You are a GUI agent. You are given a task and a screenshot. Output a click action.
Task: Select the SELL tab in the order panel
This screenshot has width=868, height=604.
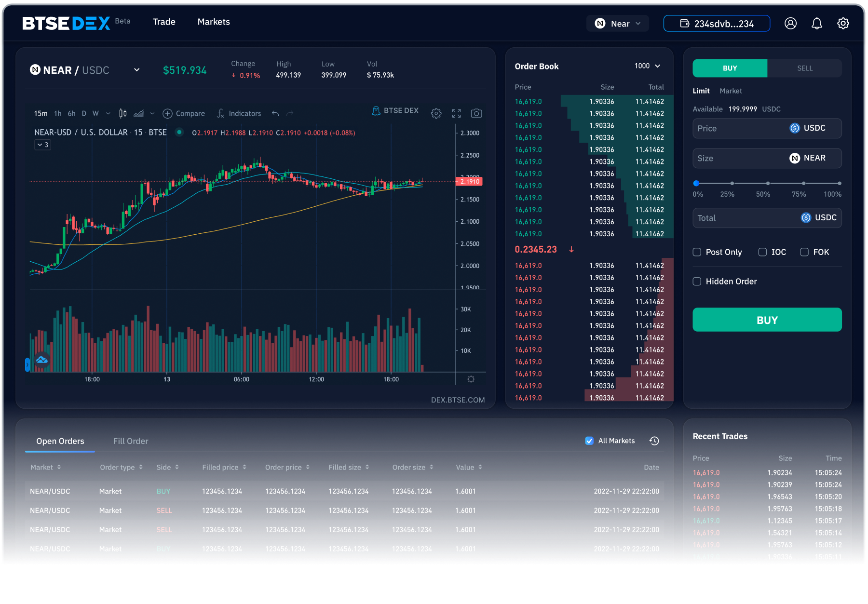804,68
